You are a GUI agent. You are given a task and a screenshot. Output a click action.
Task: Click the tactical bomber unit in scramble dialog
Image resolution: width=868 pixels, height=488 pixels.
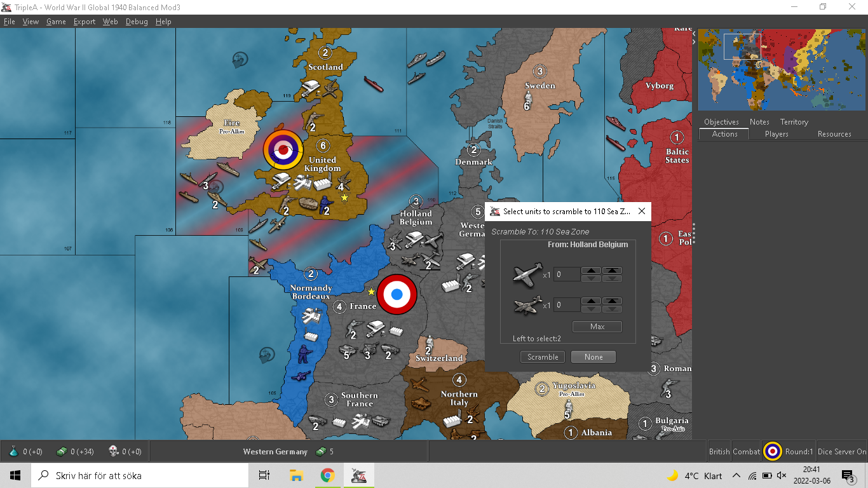tap(527, 305)
